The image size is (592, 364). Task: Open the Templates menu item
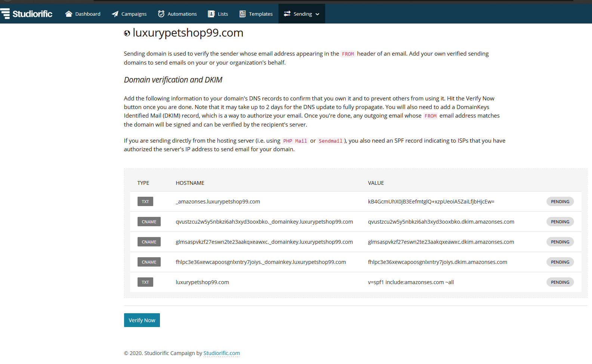click(256, 14)
